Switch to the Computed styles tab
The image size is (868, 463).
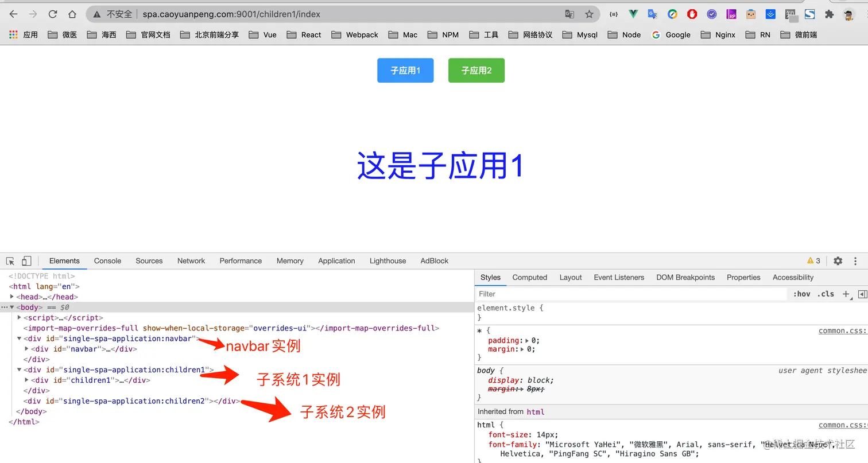(x=530, y=278)
